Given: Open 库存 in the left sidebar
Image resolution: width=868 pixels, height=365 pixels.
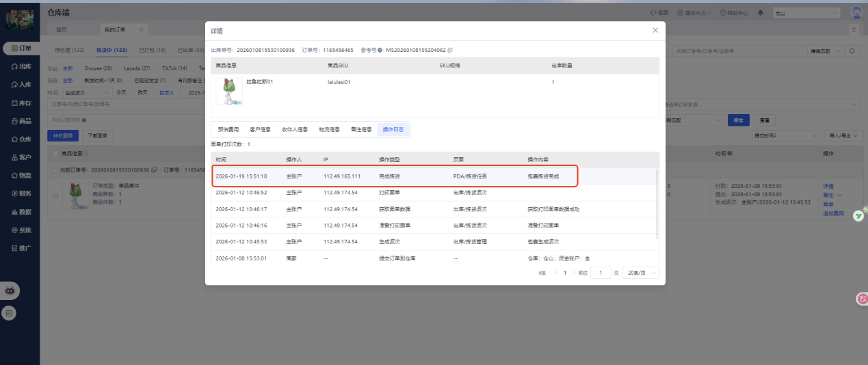Looking at the screenshot, I should (21, 103).
